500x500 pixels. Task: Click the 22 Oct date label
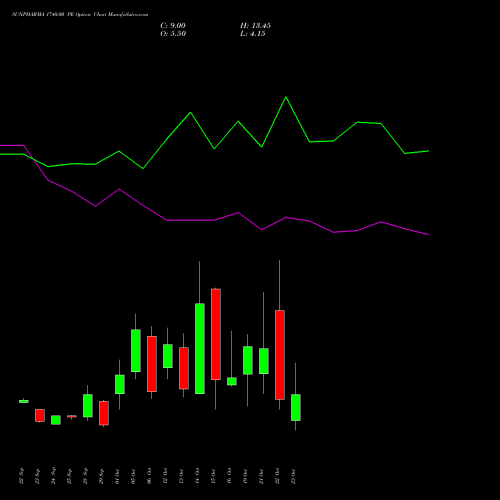pyautogui.click(x=278, y=476)
